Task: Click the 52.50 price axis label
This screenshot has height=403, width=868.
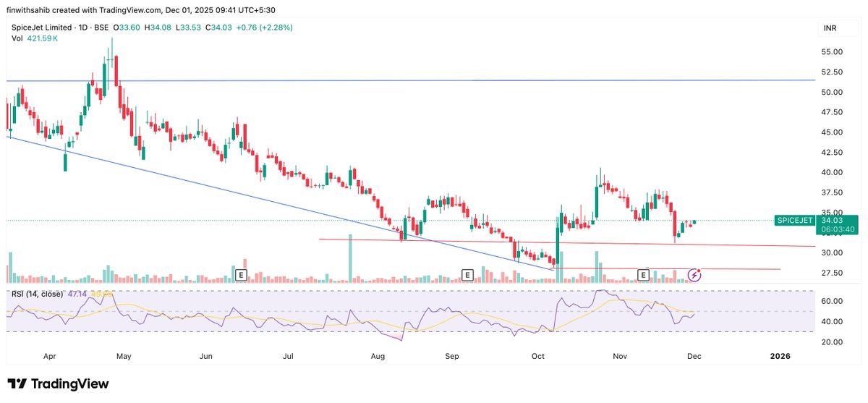Action: pyautogui.click(x=832, y=72)
